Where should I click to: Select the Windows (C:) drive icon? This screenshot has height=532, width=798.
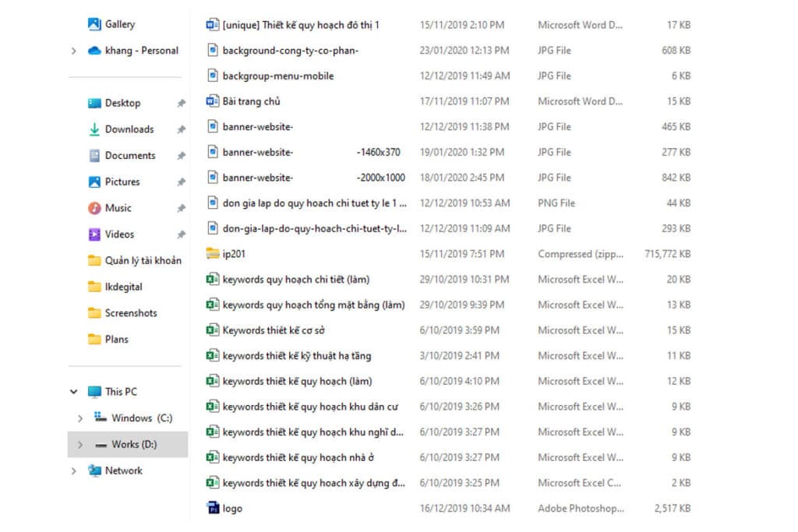(101, 417)
